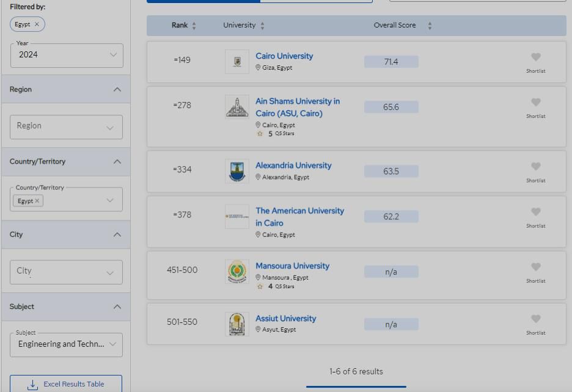Click the Mansoura University logo
The image size is (572, 392).
(x=237, y=272)
